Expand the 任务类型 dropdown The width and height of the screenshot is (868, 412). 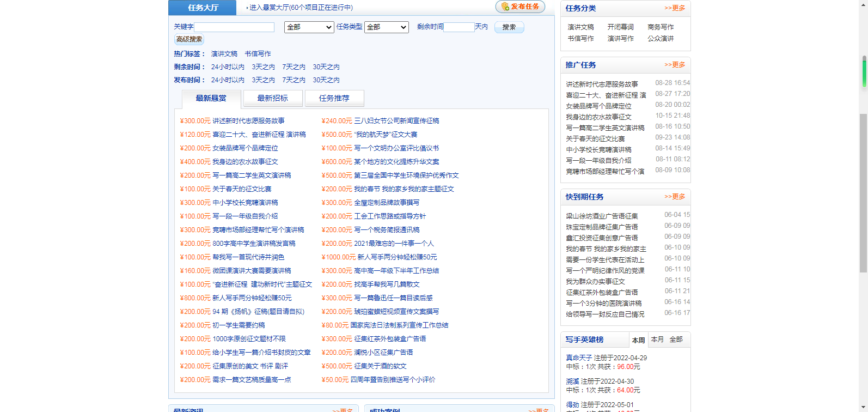tap(387, 27)
